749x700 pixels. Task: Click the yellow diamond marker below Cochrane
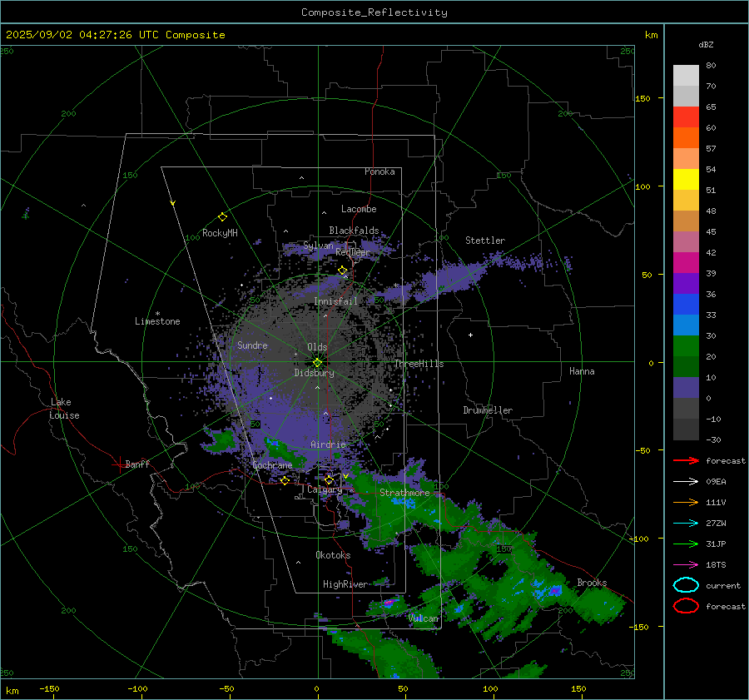[285, 480]
